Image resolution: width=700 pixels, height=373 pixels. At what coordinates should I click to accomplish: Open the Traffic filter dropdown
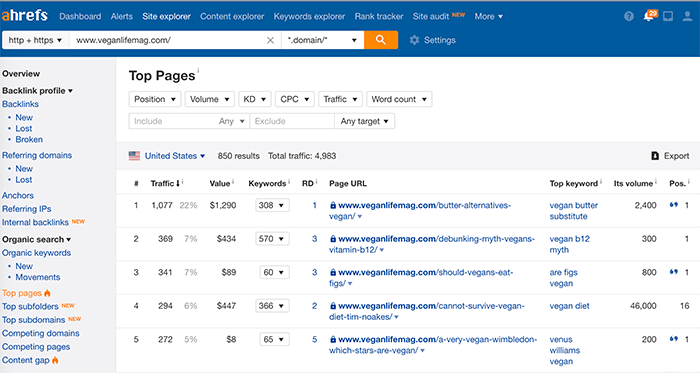[x=340, y=99]
